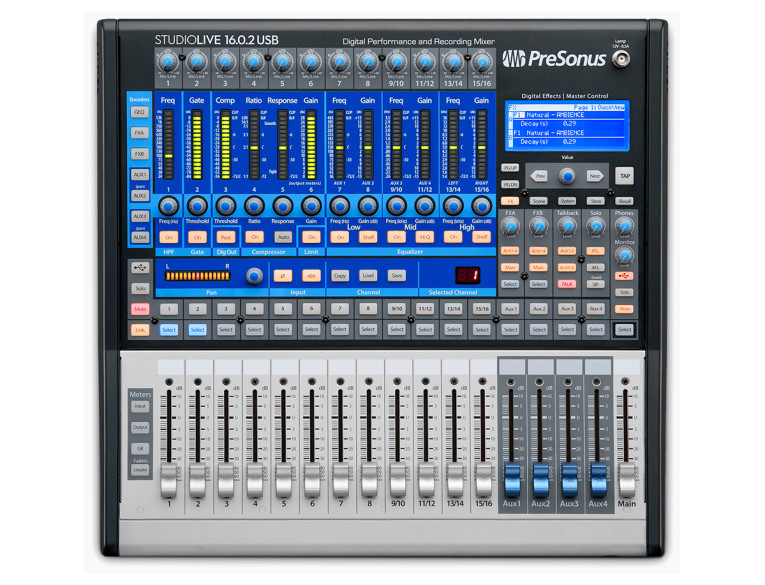Viewport: 765px width, 585px height.
Task: Click the PreSonus logo
Action: point(554,59)
